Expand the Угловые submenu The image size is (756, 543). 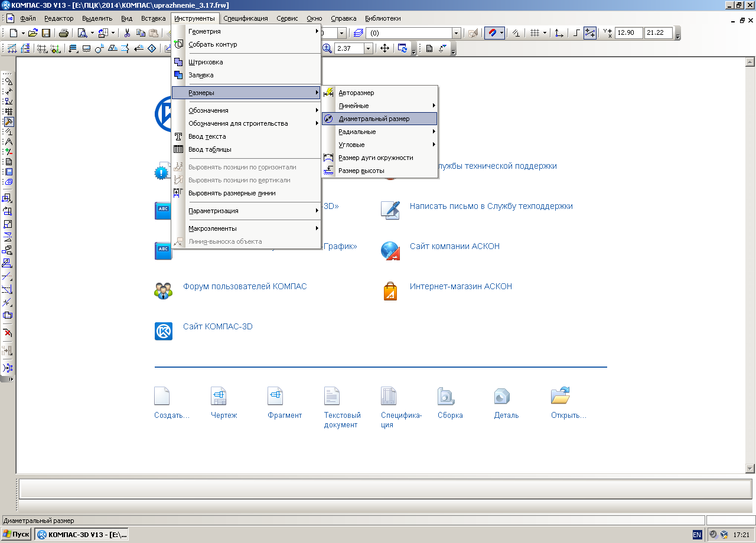[x=380, y=145]
